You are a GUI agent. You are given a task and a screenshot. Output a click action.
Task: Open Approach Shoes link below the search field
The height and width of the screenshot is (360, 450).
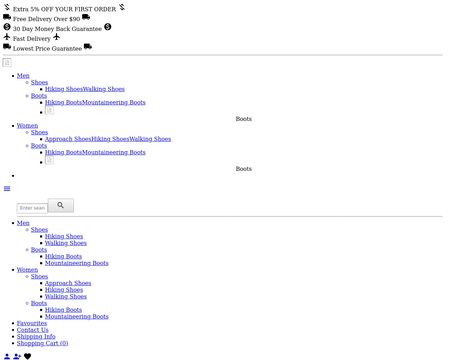(68, 283)
